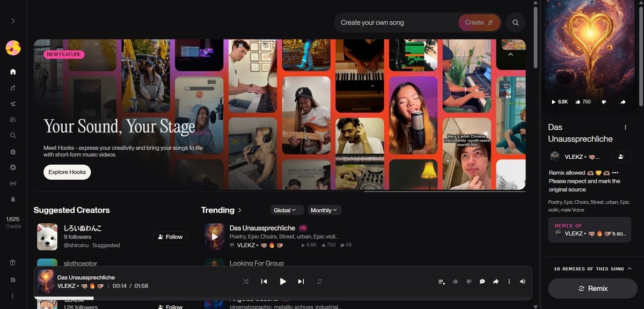
Task: Focus the Create your own song input
Action: (x=397, y=23)
